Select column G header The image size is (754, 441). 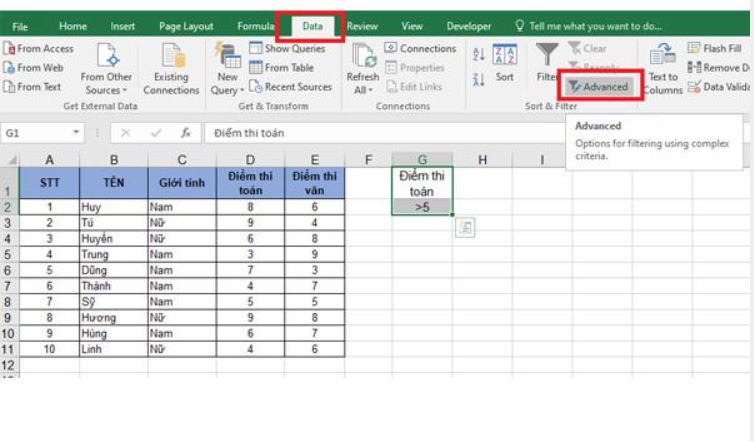pyautogui.click(x=422, y=160)
